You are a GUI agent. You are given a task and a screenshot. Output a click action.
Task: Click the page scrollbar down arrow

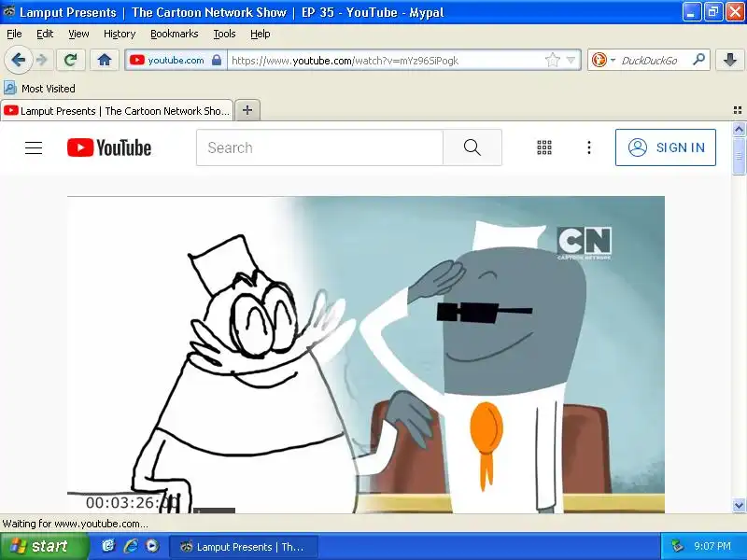739,505
